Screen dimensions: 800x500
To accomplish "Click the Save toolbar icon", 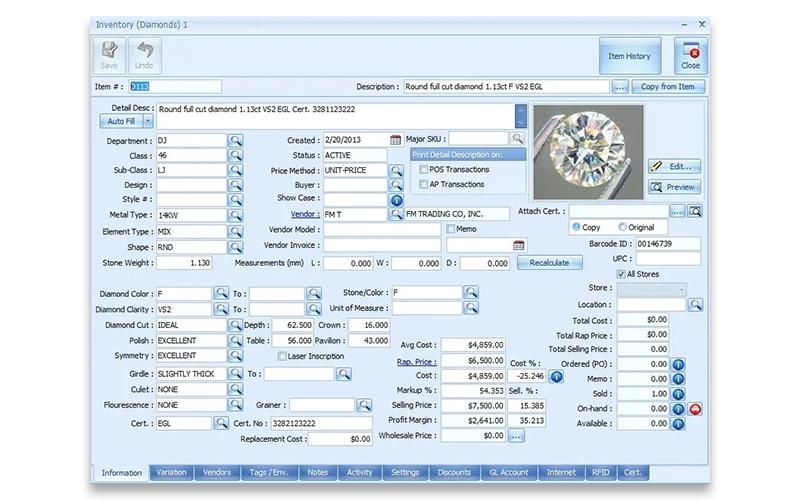I will [109, 56].
